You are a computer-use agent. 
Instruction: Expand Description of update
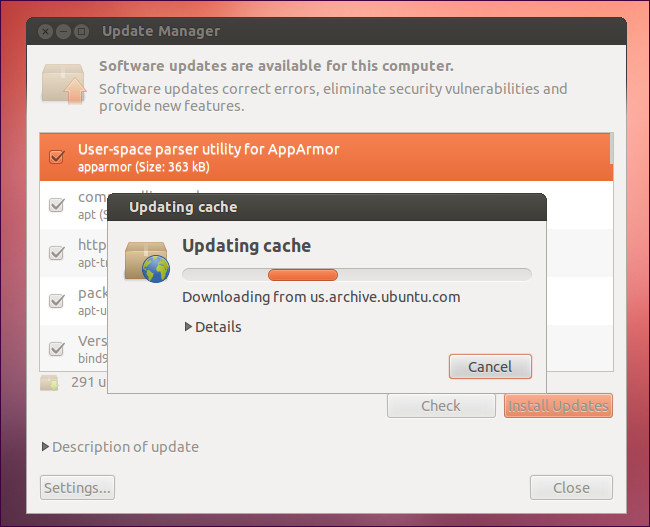tap(120, 447)
